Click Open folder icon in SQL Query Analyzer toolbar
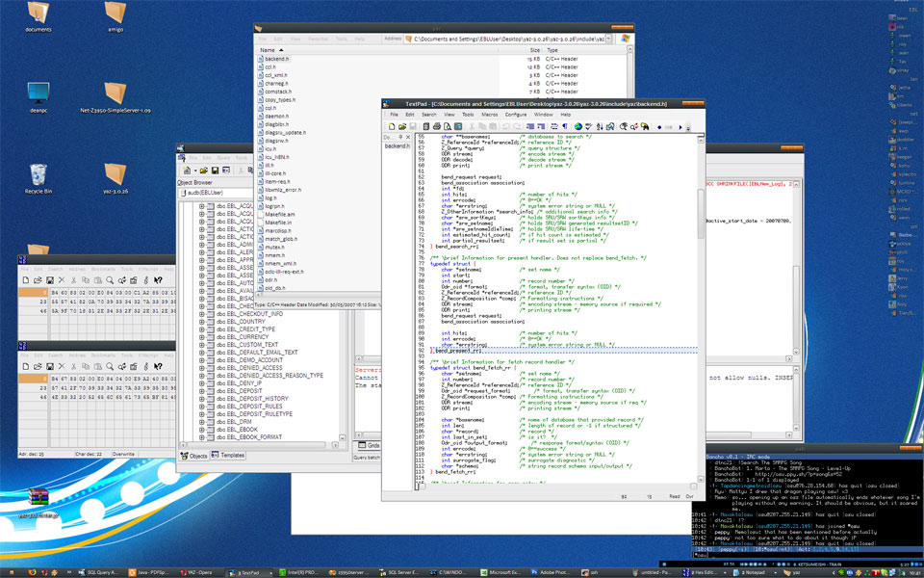The width and height of the screenshot is (924, 578). coord(204,170)
